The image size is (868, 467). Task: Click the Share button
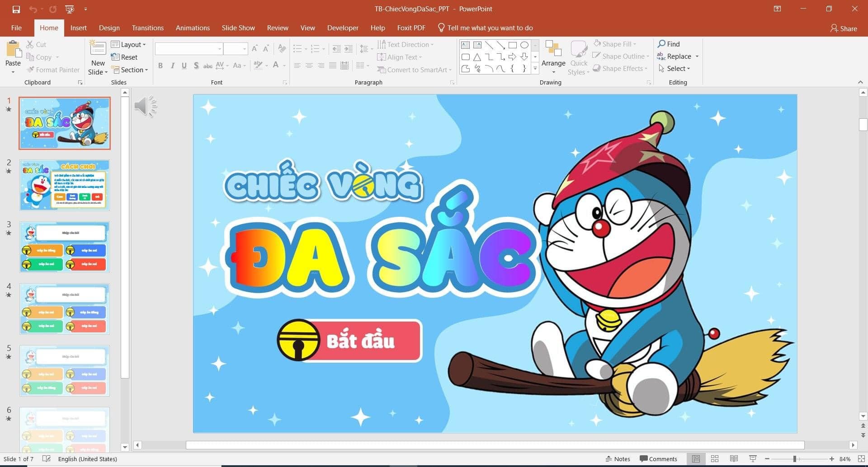pyautogui.click(x=844, y=28)
